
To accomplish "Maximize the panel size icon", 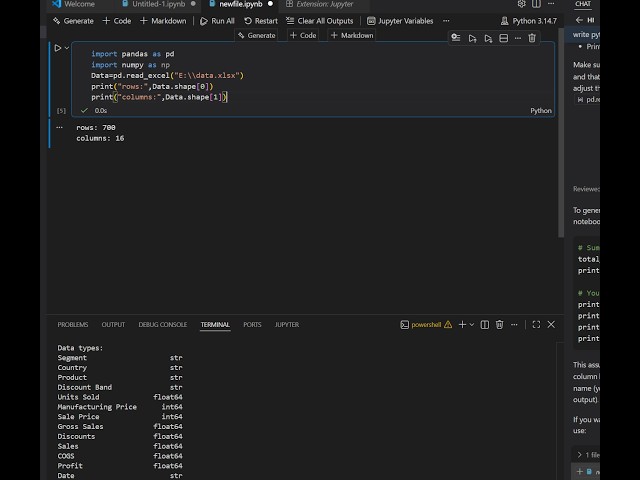I will [x=536, y=324].
